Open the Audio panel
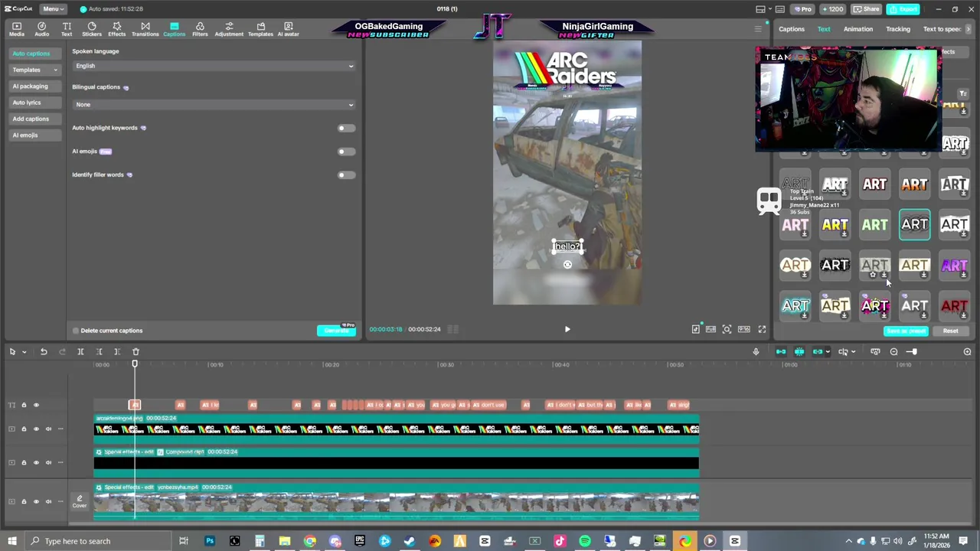The height and width of the screenshot is (551, 980). [41, 29]
